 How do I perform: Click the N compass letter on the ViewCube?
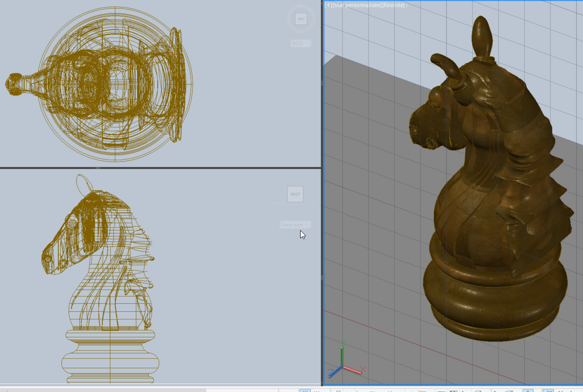point(301,6)
